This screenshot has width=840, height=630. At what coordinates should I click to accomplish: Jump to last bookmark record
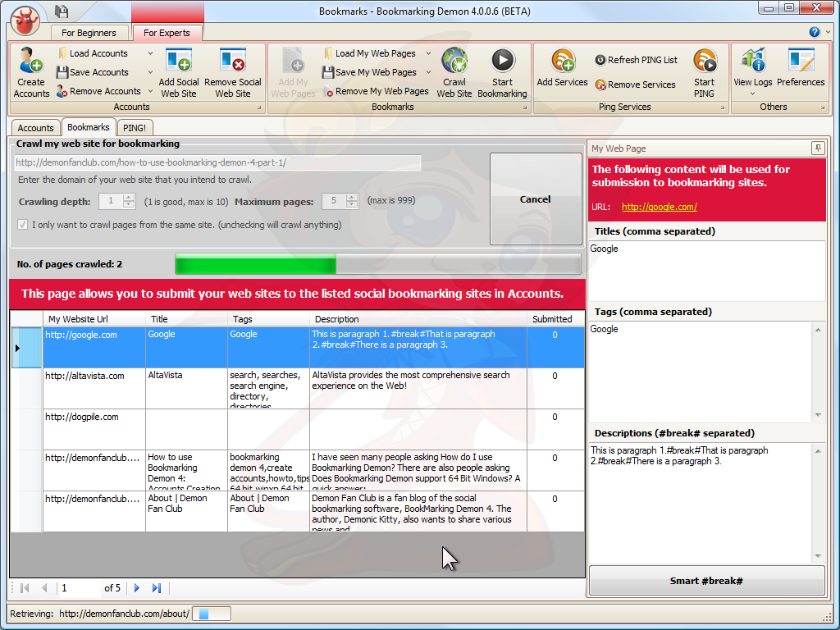[157, 588]
